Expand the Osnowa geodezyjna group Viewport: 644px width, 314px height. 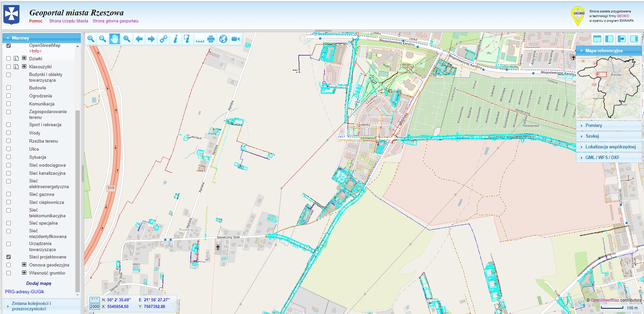click(x=24, y=264)
